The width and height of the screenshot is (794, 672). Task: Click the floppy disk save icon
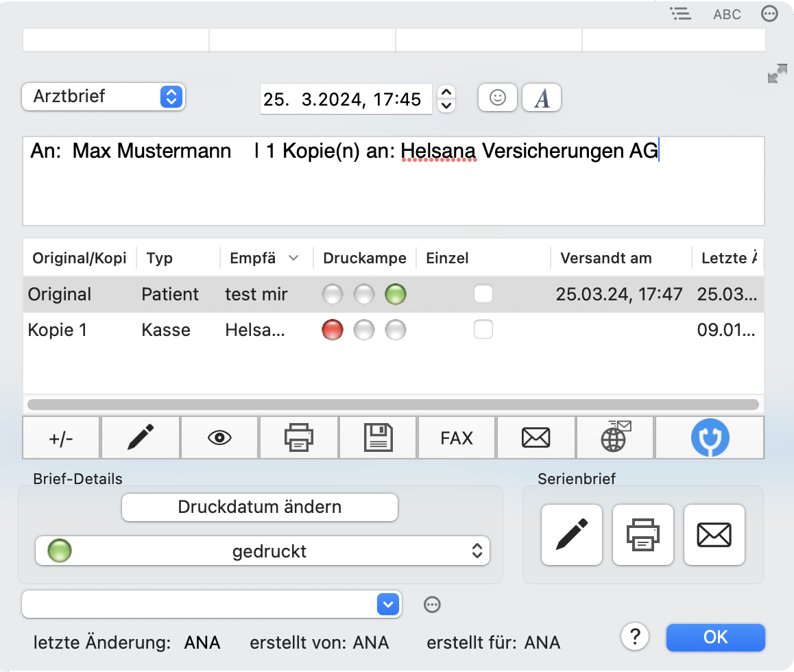tap(377, 437)
